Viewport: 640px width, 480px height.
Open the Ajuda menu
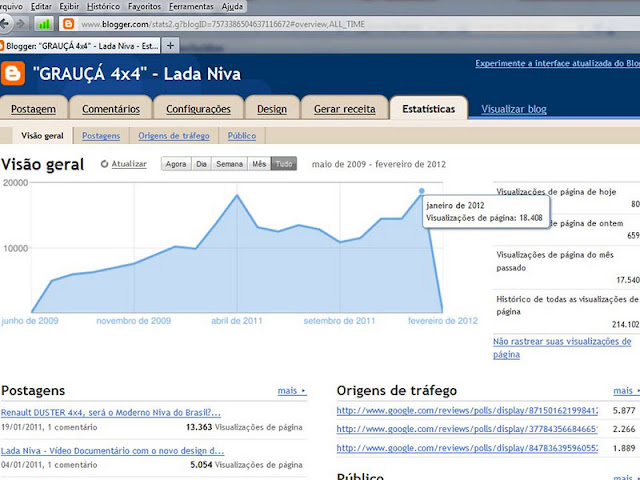tap(232, 7)
